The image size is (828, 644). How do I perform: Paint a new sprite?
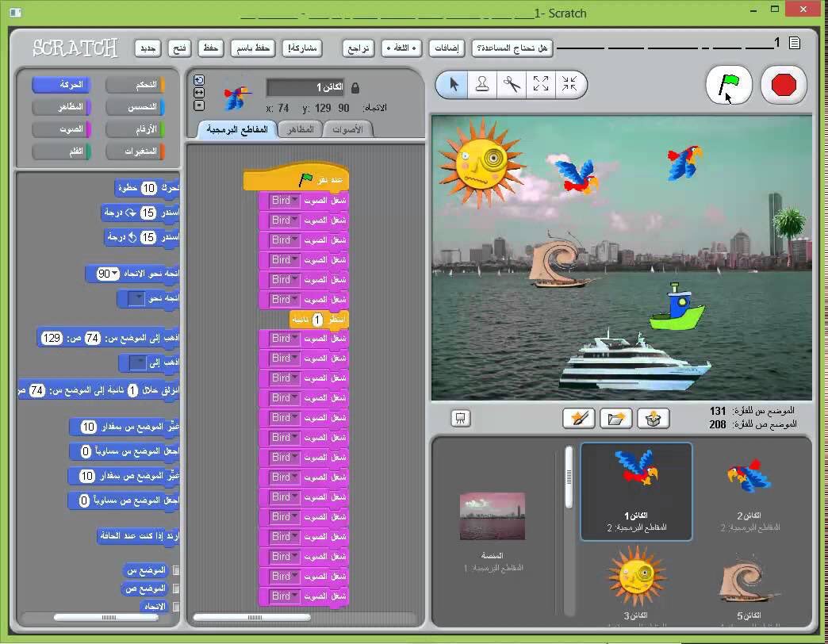click(579, 419)
